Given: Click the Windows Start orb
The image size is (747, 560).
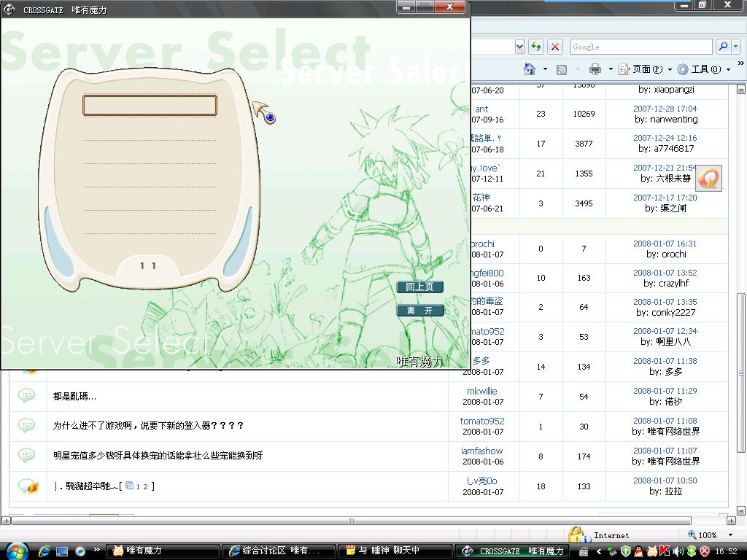Looking at the screenshot, I should [x=15, y=551].
